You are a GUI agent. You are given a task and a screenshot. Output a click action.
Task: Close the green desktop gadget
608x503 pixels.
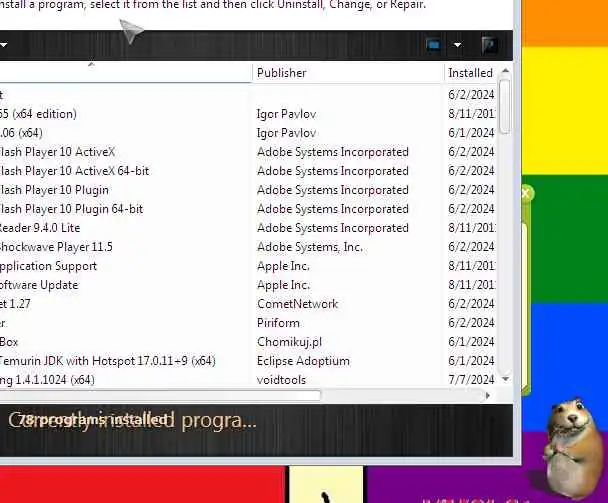point(526,193)
